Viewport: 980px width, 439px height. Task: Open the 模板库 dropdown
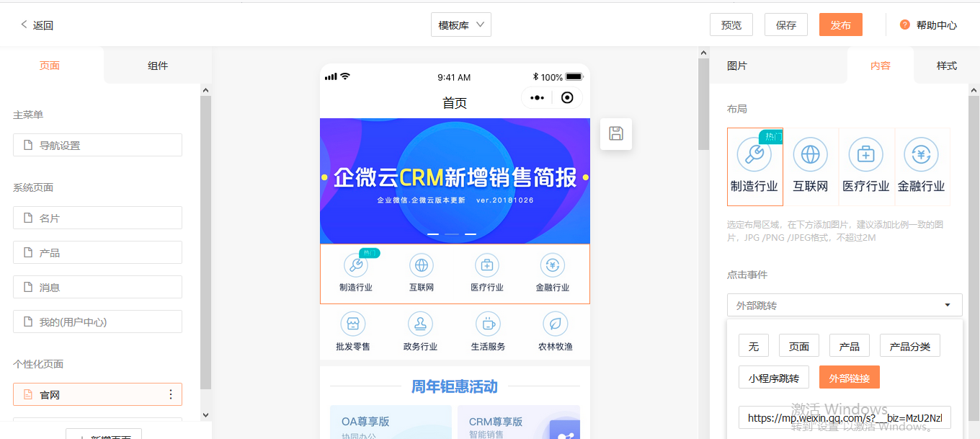pyautogui.click(x=460, y=24)
